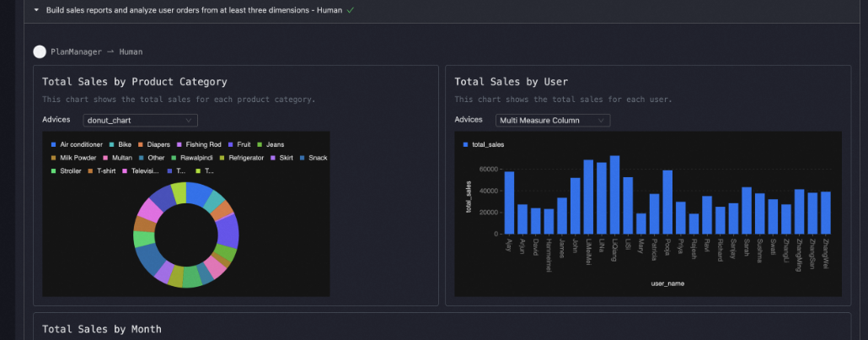868x340 pixels.
Task: Click Total Sales by Product Category heading
Action: point(135,82)
